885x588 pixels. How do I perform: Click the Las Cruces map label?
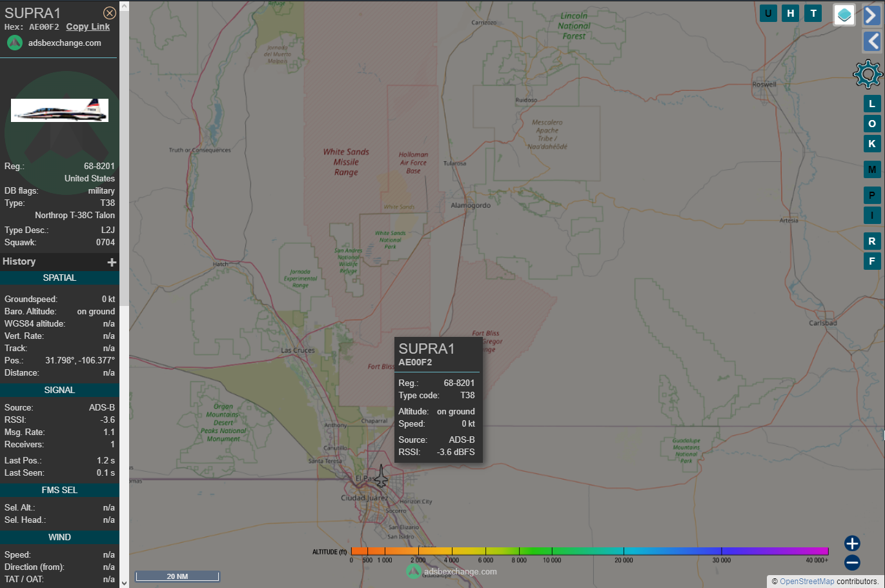(298, 350)
